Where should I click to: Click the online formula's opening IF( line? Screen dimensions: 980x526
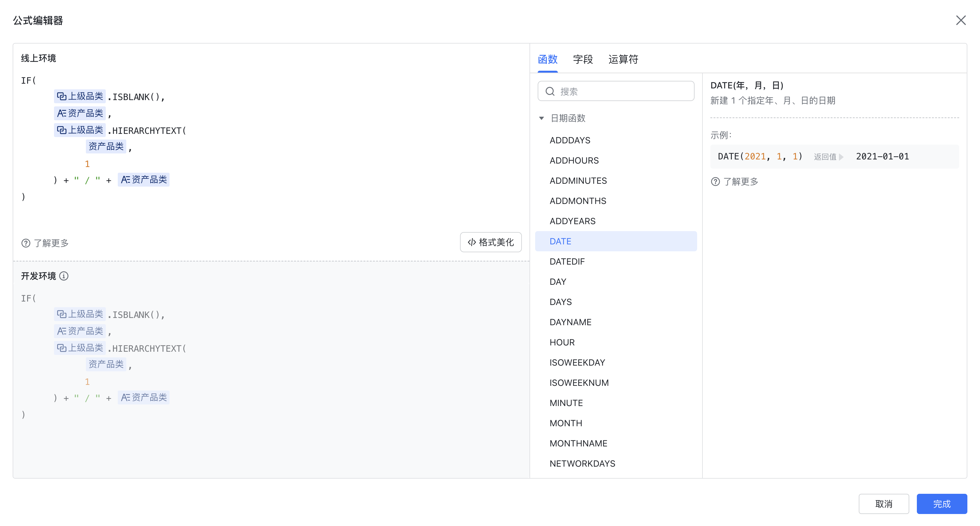pos(28,81)
